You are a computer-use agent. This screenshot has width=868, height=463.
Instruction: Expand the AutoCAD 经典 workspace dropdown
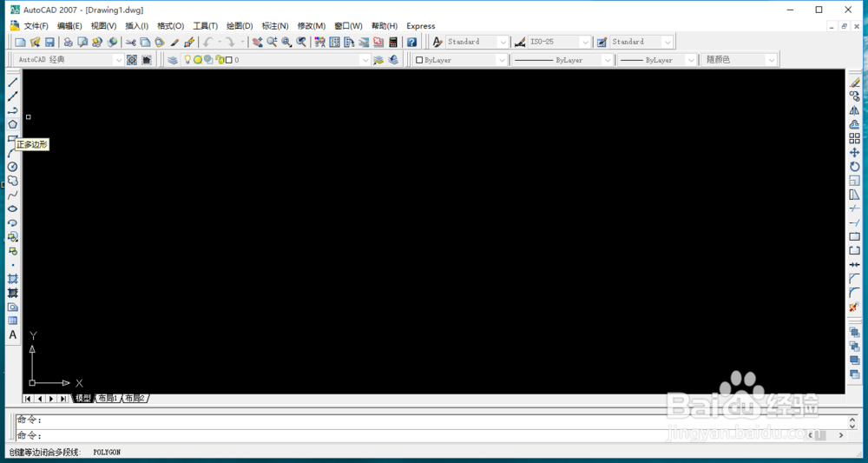point(119,60)
